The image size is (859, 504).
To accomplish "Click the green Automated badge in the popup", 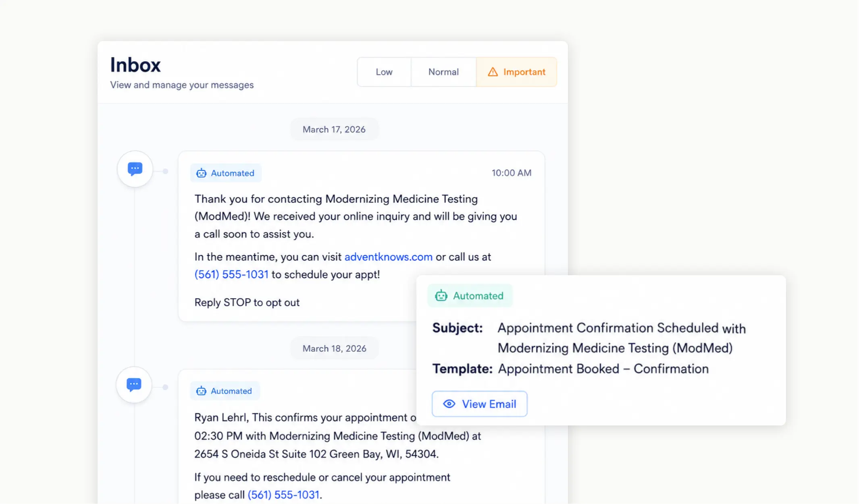I will coord(470,296).
